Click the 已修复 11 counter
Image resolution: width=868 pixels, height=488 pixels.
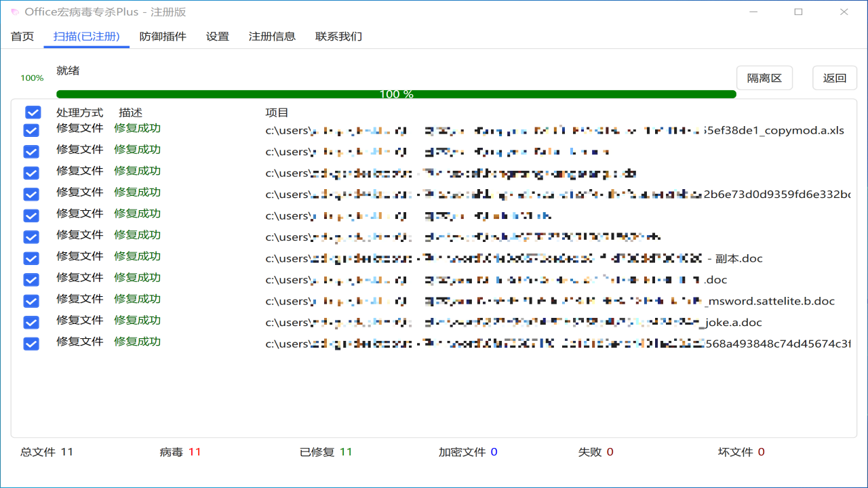325,451
